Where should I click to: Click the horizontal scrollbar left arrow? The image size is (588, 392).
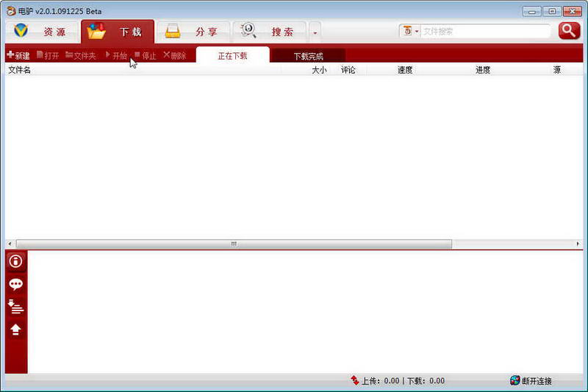click(10, 244)
